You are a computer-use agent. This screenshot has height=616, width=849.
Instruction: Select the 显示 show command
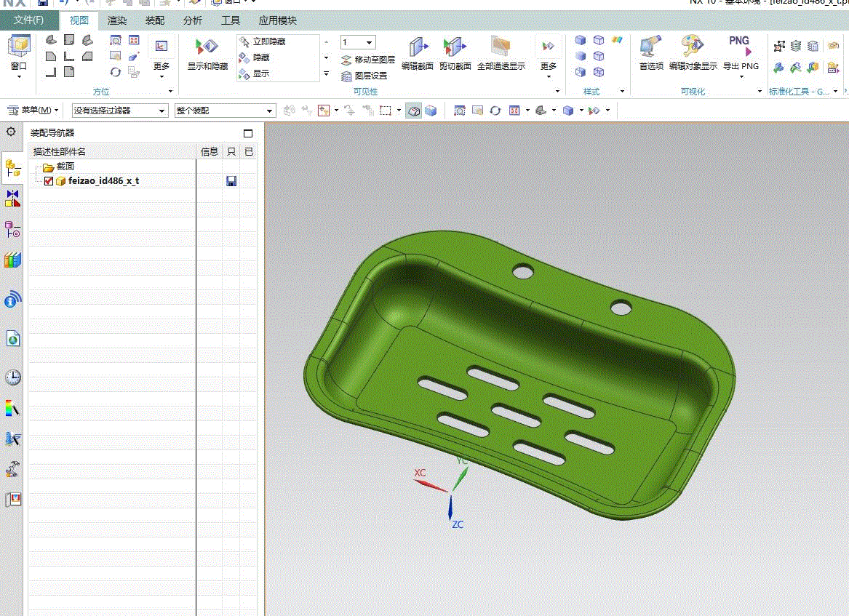[x=255, y=73]
